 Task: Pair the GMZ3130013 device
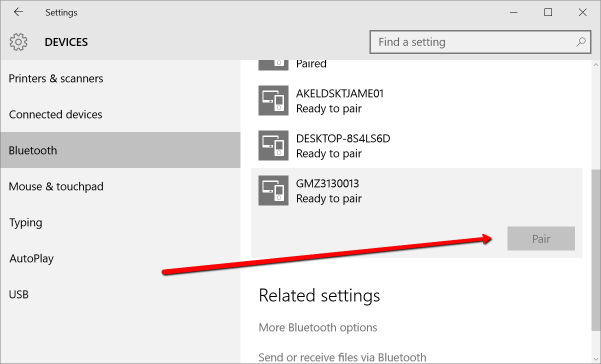click(x=541, y=238)
